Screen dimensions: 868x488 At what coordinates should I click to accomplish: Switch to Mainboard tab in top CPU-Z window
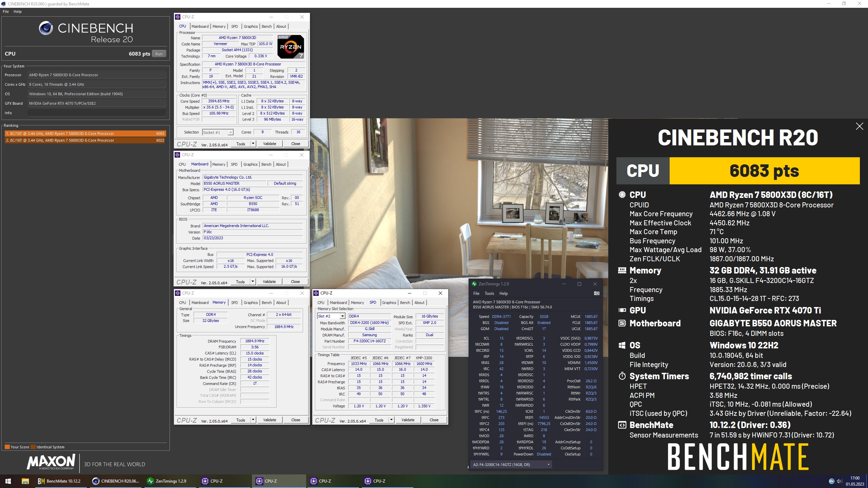click(x=200, y=26)
